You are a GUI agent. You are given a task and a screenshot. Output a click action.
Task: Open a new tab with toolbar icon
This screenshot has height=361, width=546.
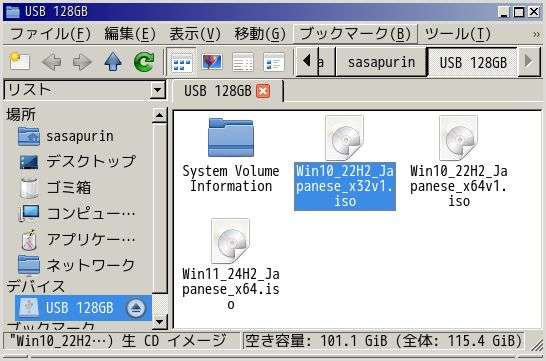(x=20, y=62)
